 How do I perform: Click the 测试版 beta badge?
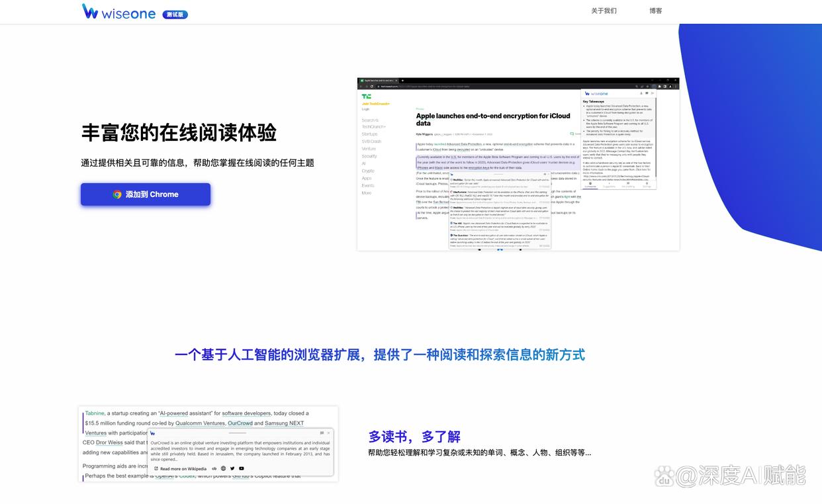175,14
